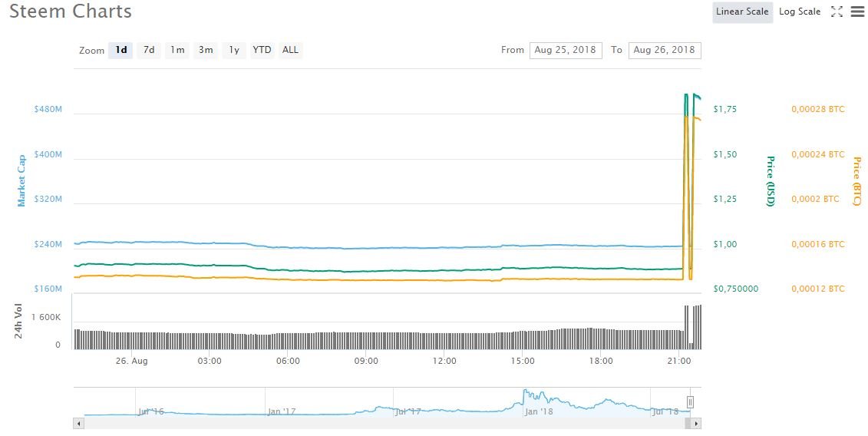Click the 09:00 time label
Image resolution: width=868 pixels, height=436 pixels.
coord(366,361)
